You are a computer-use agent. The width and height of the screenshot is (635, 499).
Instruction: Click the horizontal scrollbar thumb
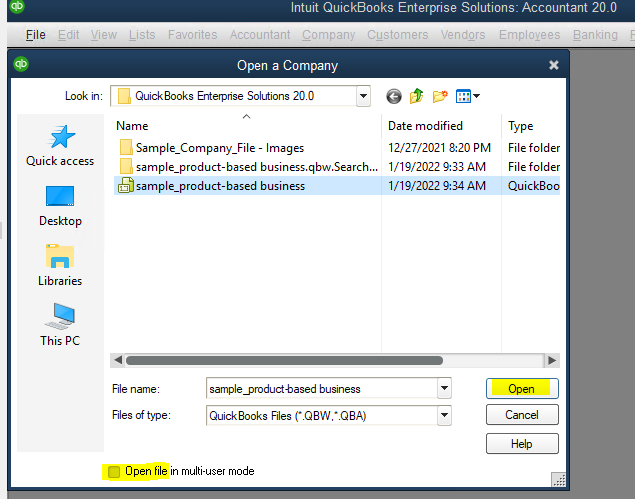(284, 360)
